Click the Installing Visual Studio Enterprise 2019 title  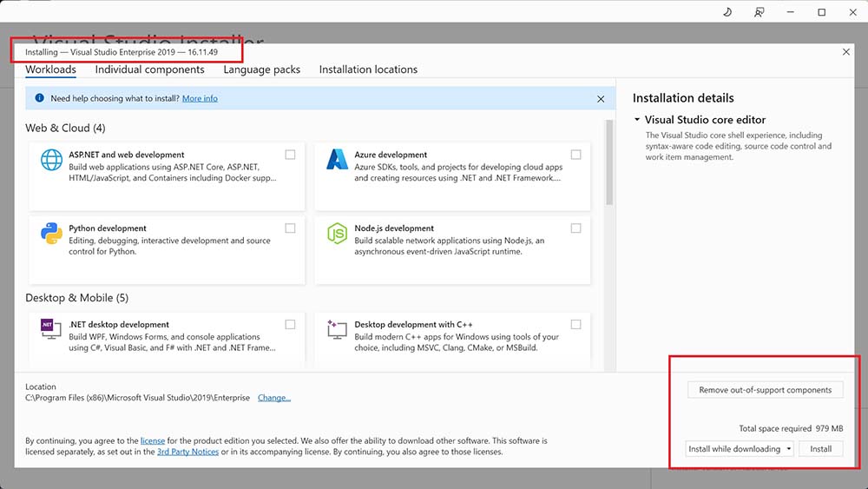pyautogui.click(x=122, y=52)
